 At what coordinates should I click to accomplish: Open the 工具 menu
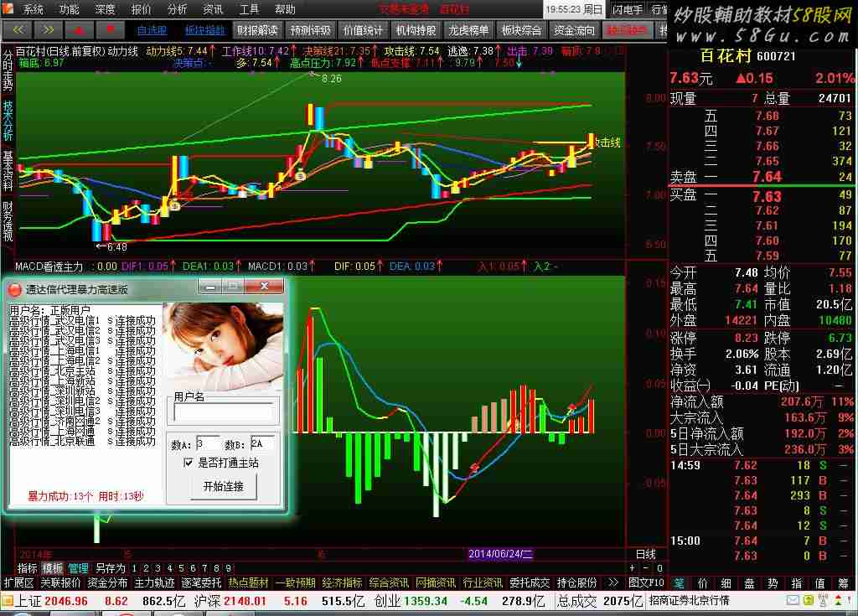pyautogui.click(x=249, y=9)
